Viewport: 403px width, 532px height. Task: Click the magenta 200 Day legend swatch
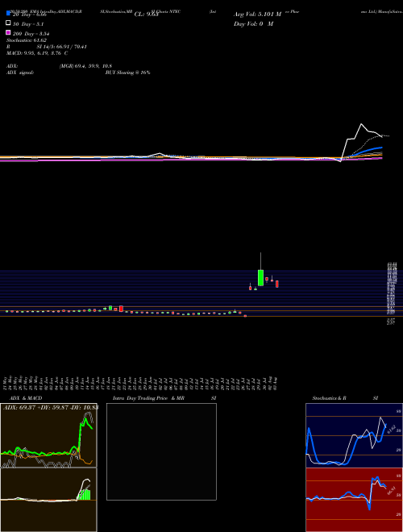[x=9, y=32]
